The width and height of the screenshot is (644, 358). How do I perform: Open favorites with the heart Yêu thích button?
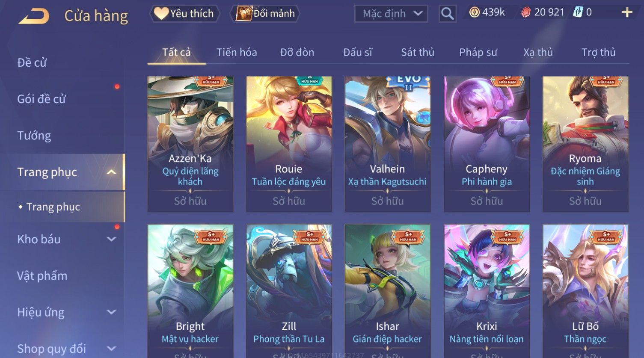click(x=184, y=14)
